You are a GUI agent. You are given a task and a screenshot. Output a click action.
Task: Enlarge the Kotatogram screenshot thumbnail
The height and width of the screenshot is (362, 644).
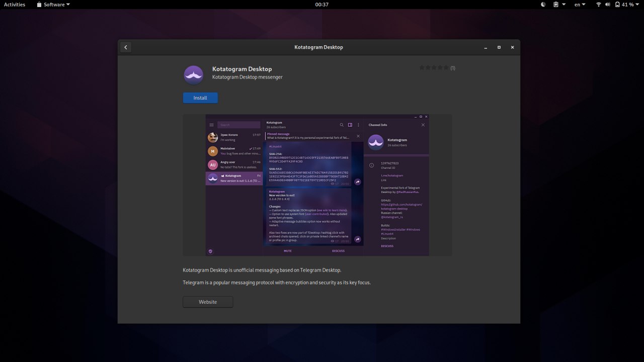coord(317,185)
